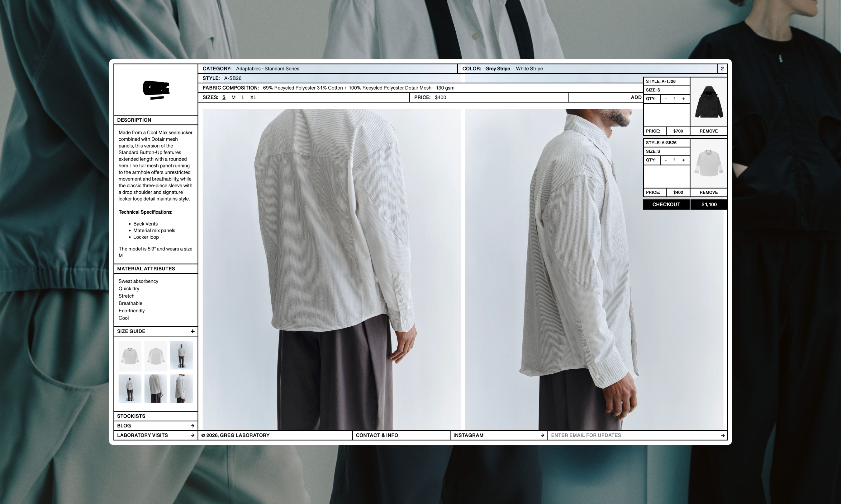Increase A-SB26 quantity with the plus icon
Viewport: 841px width, 504px height.
pyautogui.click(x=683, y=160)
